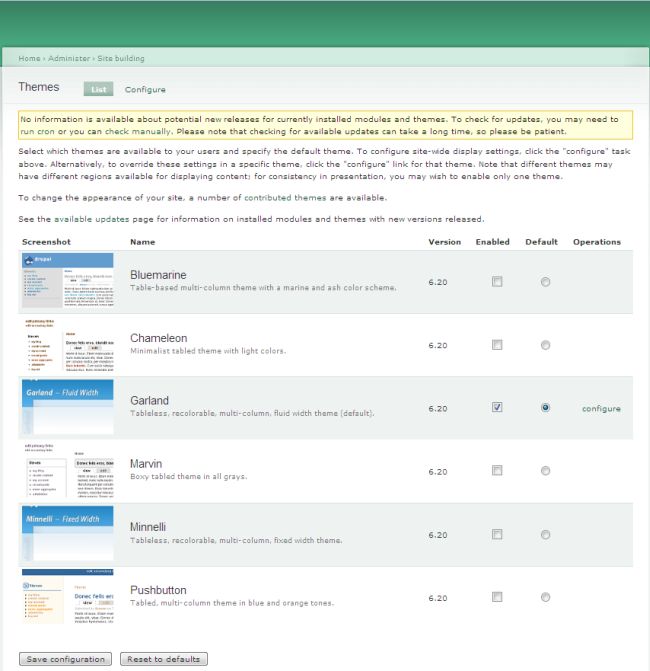This screenshot has width=650, height=671.
Task: Set Bluemarine as default theme
Action: point(545,282)
